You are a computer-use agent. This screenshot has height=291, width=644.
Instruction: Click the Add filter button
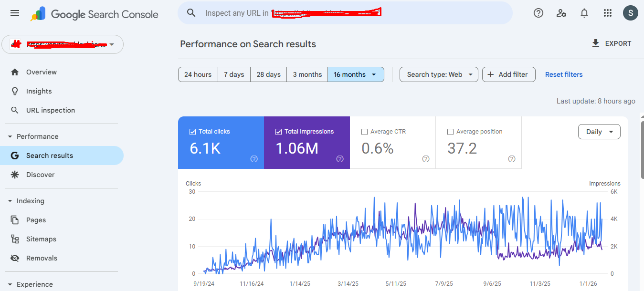(x=508, y=74)
